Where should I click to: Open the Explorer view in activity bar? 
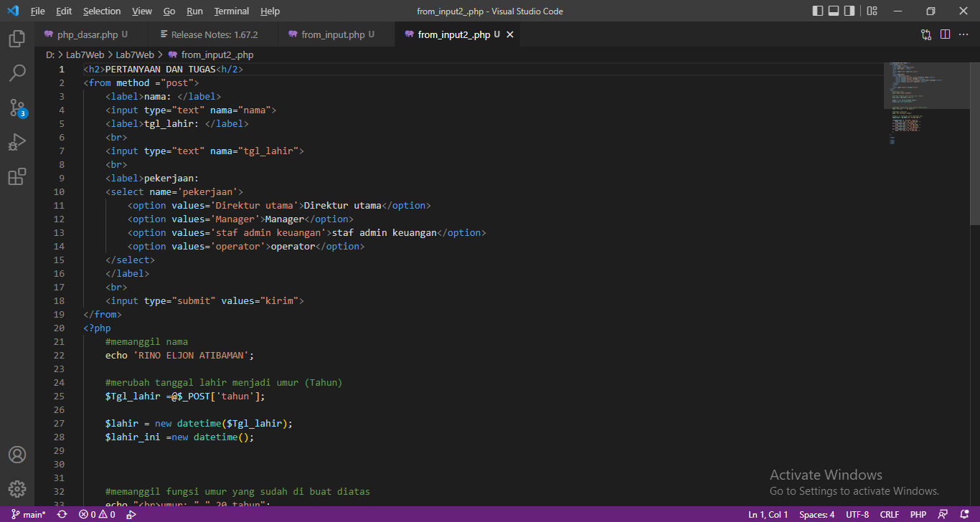(17, 39)
